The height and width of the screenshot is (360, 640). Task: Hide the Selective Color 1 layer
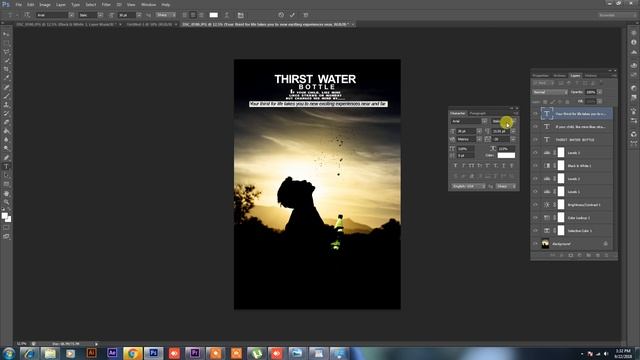[535, 231]
